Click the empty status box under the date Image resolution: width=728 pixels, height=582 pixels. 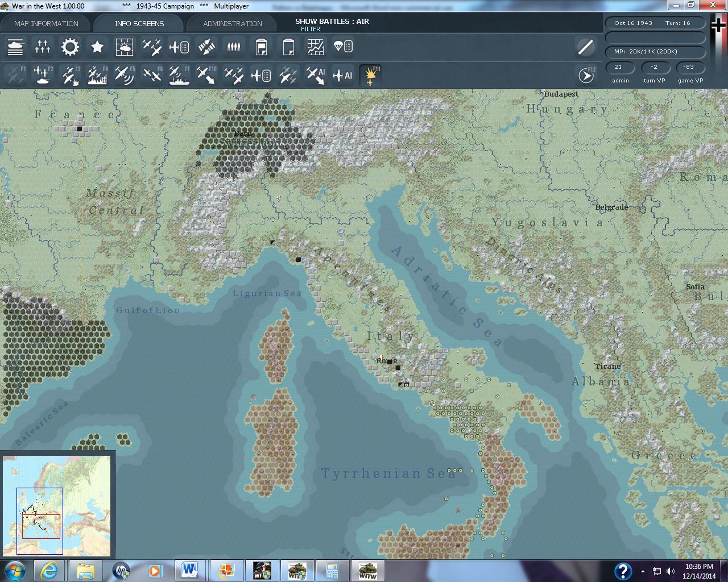pyautogui.click(x=656, y=38)
